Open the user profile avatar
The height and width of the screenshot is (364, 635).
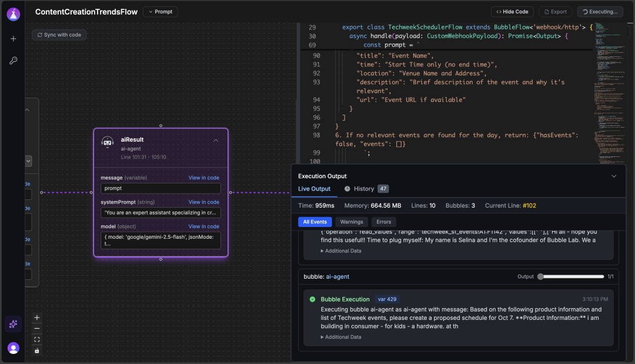(x=14, y=348)
